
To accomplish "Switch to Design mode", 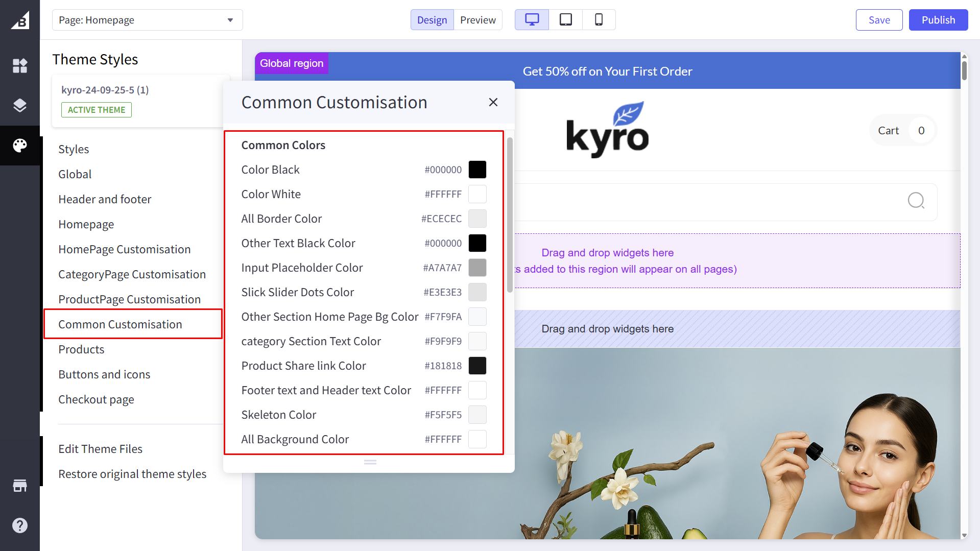I will point(432,20).
